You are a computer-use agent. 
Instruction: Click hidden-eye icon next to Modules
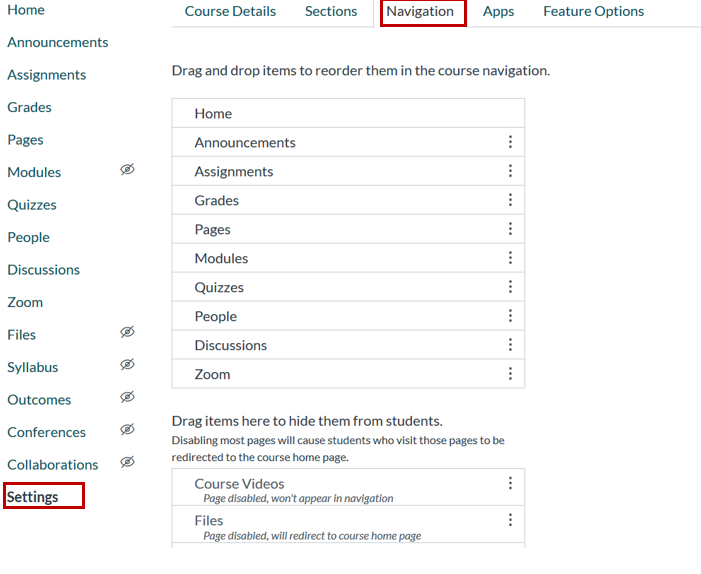tap(127, 170)
